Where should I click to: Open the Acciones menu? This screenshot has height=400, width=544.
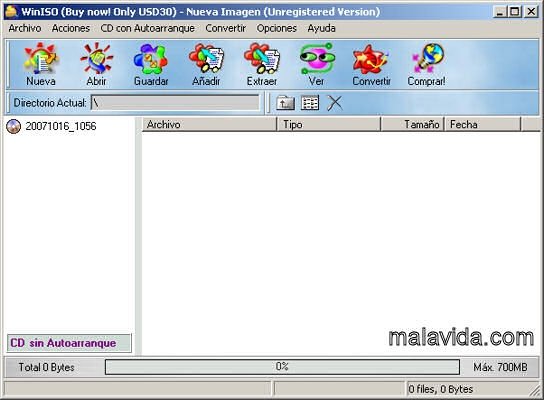[x=71, y=28]
